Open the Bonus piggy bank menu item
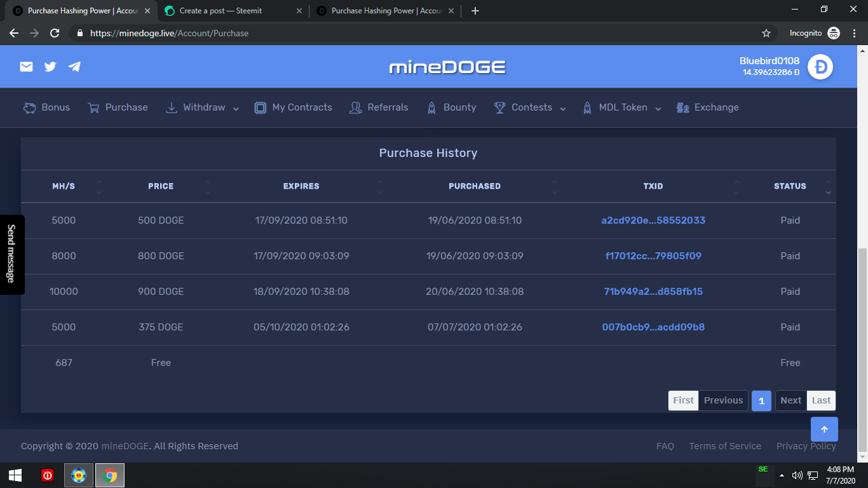The width and height of the screenshot is (868, 488). 47,107
